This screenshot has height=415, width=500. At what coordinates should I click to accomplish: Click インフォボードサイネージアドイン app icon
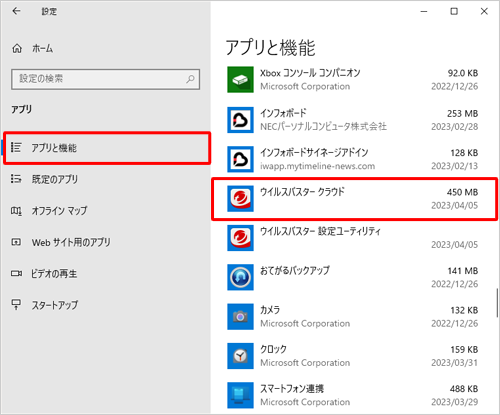tap(240, 159)
